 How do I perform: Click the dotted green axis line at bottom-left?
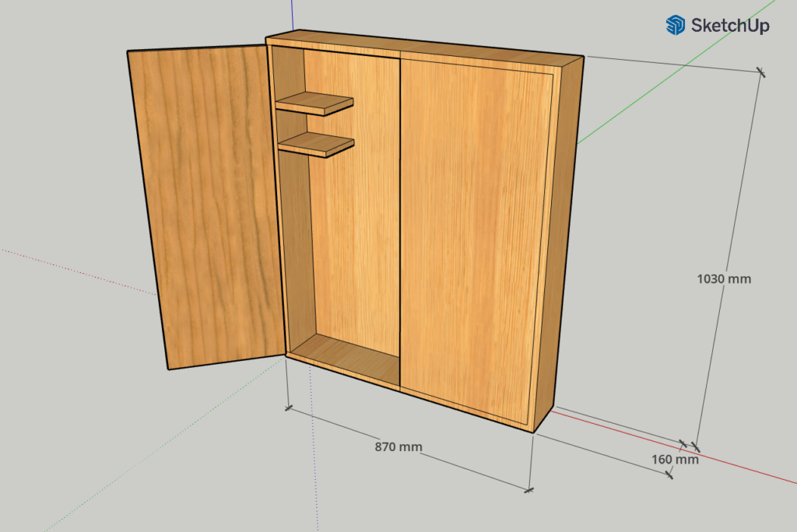point(156,451)
